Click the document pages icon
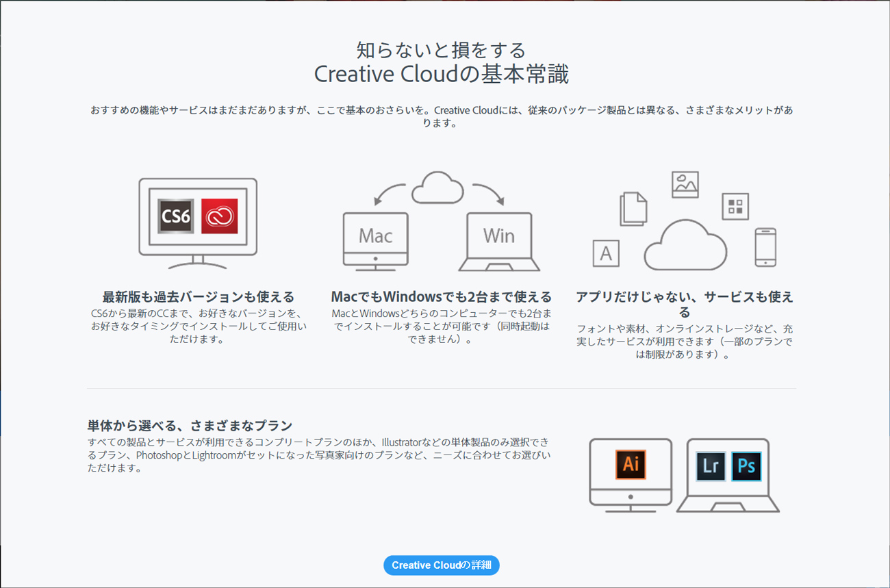 (633, 208)
